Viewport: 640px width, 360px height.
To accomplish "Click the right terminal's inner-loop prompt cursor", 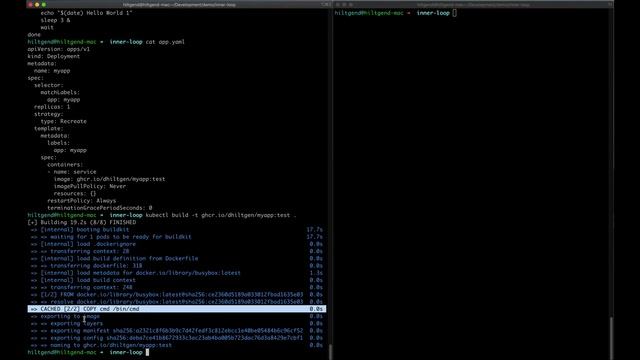I will click(x=454, y=13).
